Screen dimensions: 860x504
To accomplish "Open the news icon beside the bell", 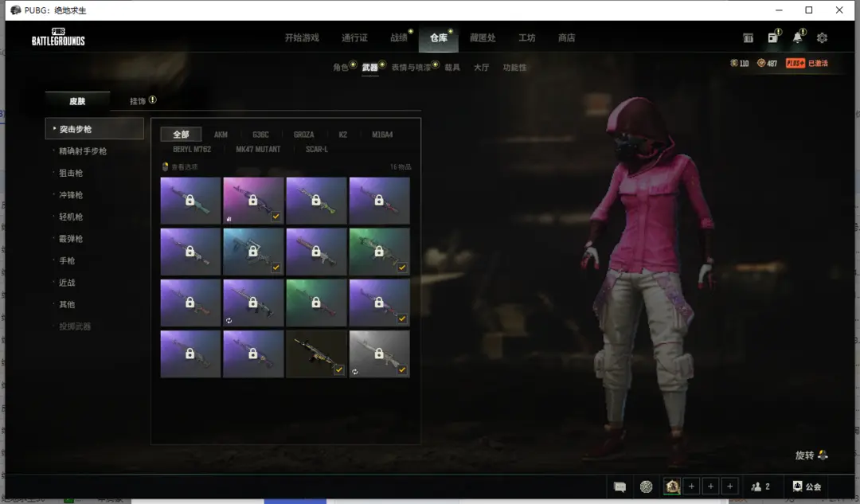I will point(772,37).
